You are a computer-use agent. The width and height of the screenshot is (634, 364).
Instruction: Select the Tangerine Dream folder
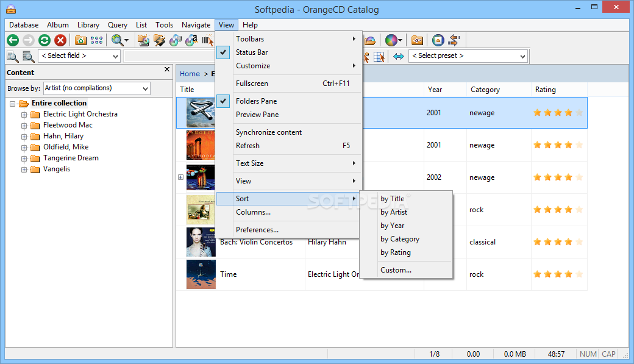tap(71, 158)
